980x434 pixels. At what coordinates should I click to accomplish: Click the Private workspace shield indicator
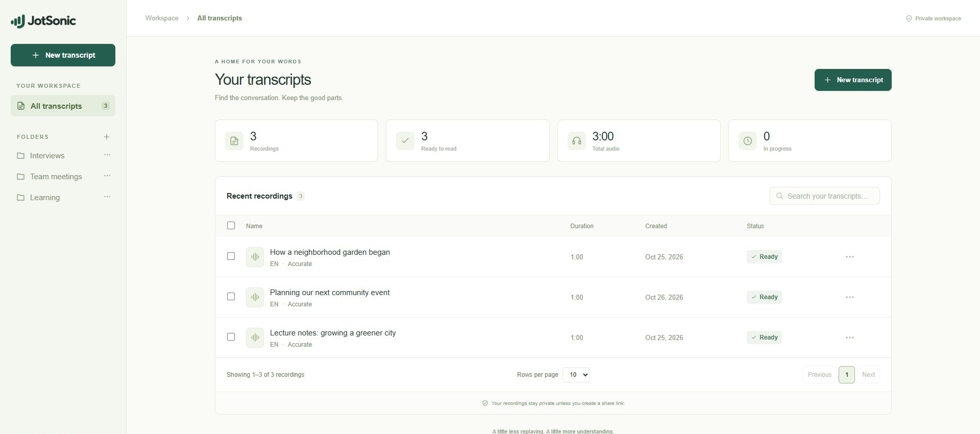tap(934, 18)
